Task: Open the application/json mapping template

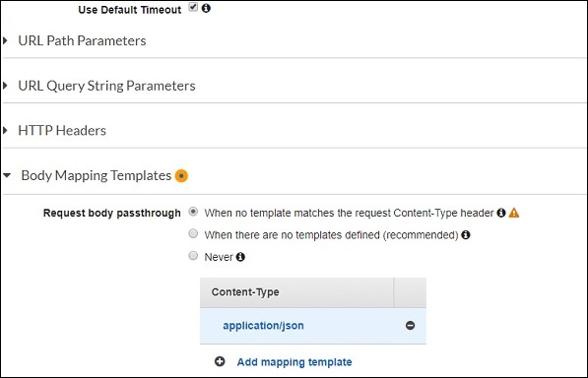Action: tap(263, 326)
